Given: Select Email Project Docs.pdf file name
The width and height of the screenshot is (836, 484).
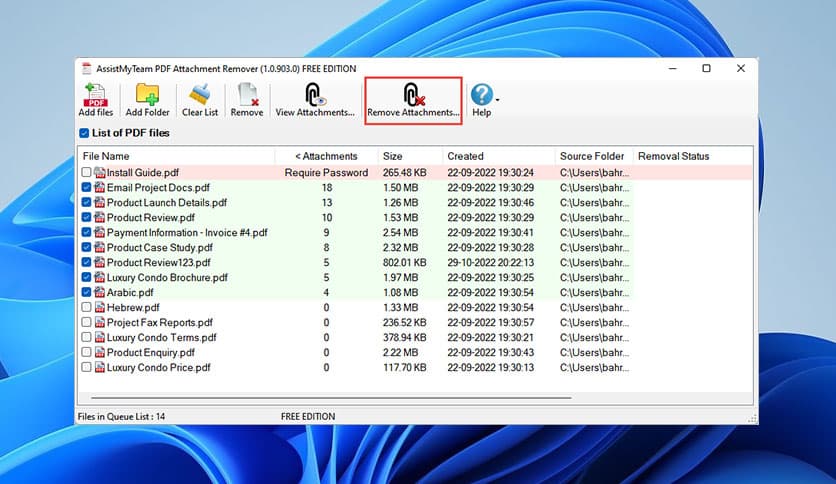Looking at the screenshot, I should 158,187.
